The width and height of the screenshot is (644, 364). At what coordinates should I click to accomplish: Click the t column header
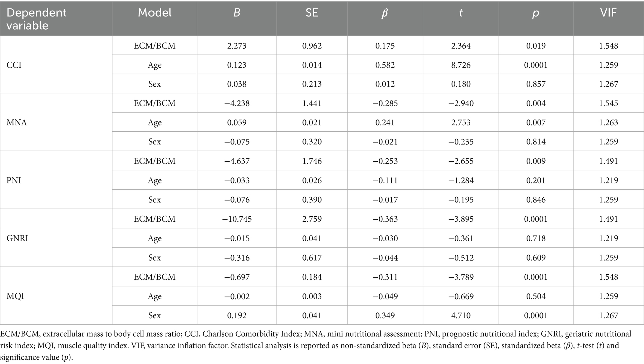461,13
